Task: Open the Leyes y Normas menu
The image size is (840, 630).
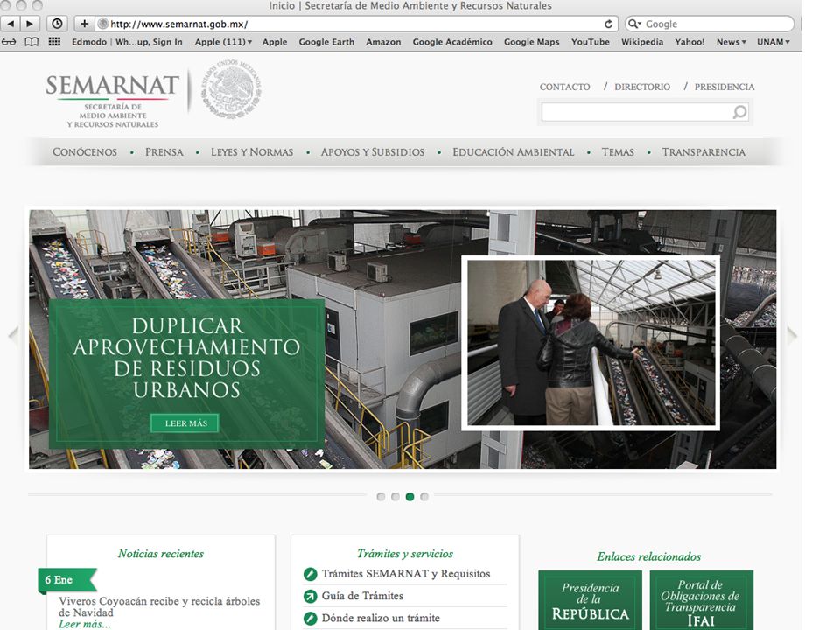Action: [252, 152]
